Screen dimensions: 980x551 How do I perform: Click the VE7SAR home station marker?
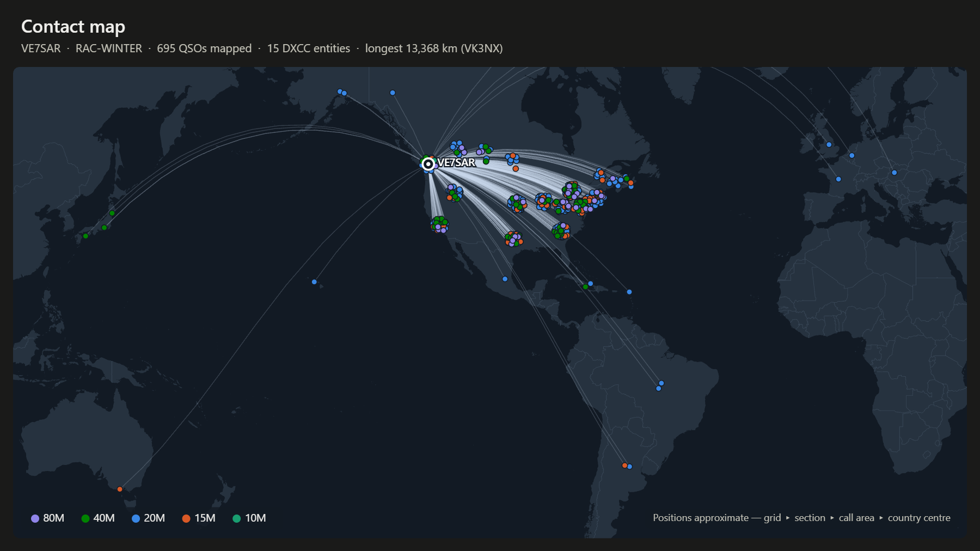428,164
